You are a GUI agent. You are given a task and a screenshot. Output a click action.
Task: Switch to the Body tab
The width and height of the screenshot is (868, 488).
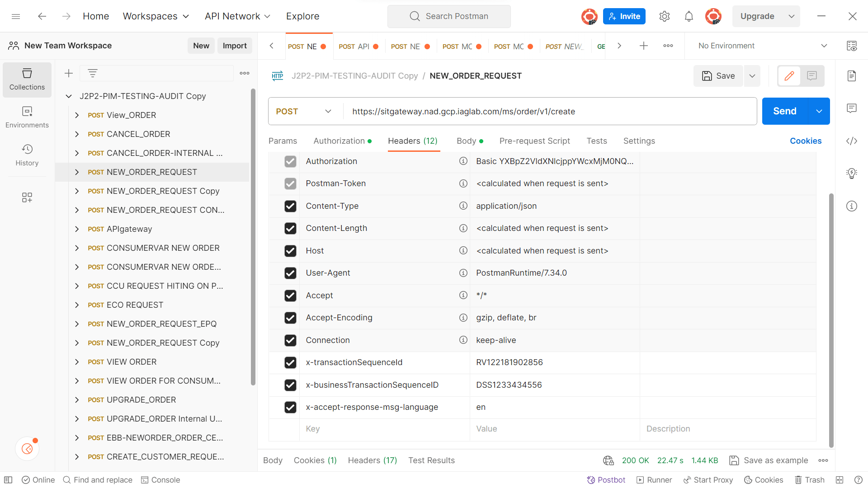[466, 141]
